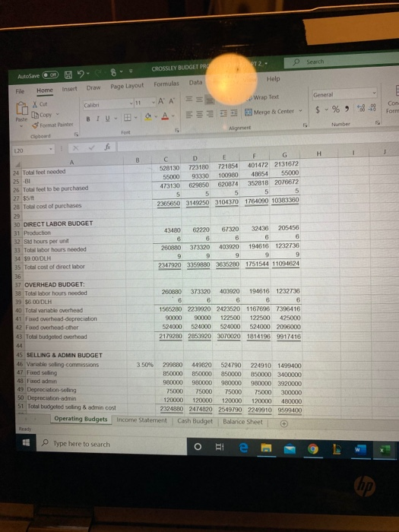Switch to the Page Layout tab
This screenshot has width=399, height=532.
tap(127, 86)
